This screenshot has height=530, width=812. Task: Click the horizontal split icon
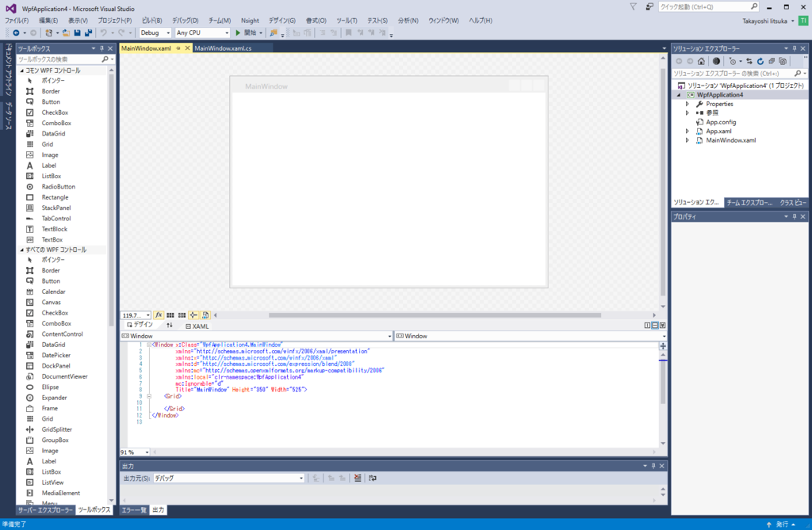pos(655,326)
